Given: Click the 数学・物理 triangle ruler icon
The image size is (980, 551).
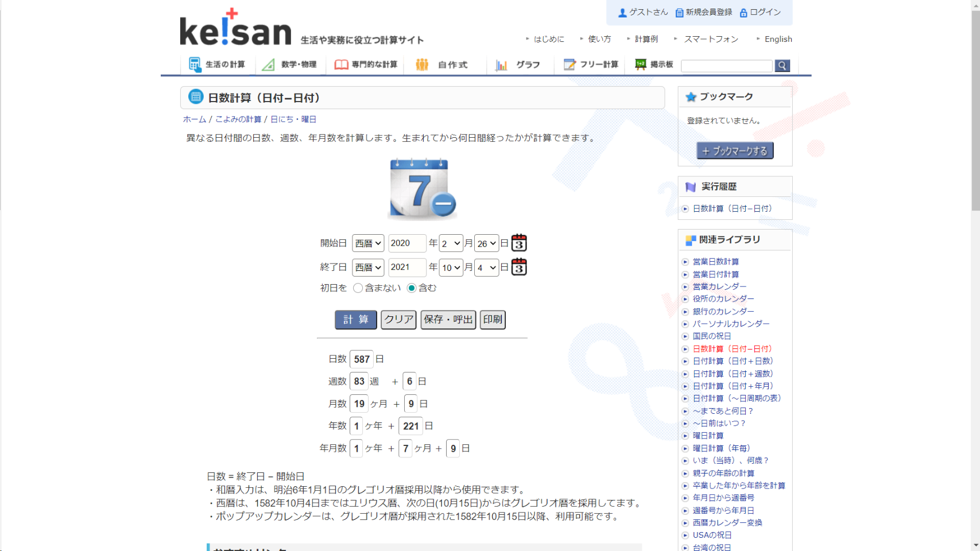Looking at the screenshot, I should (268, 65).
